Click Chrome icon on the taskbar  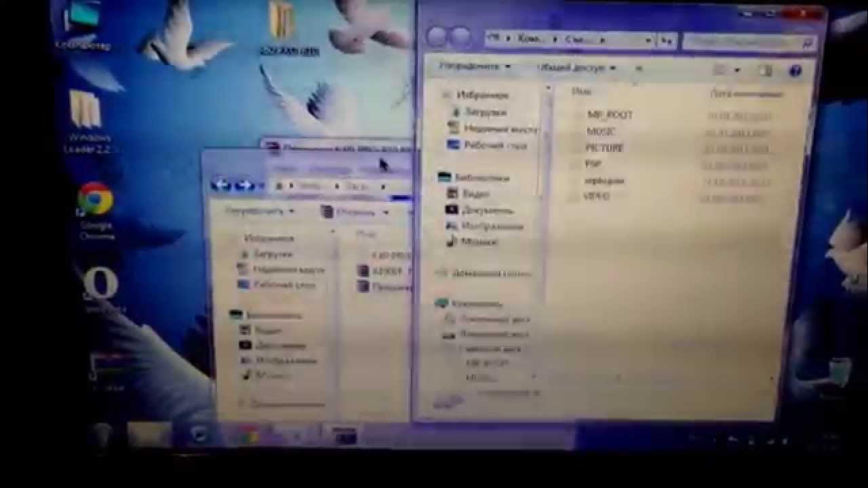pyautogui.click(x=250, y=437)
